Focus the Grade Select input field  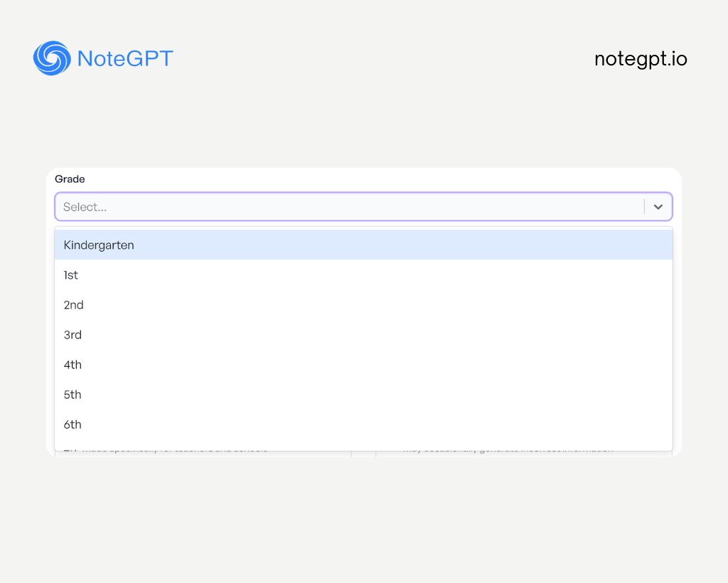click(348, 207)
